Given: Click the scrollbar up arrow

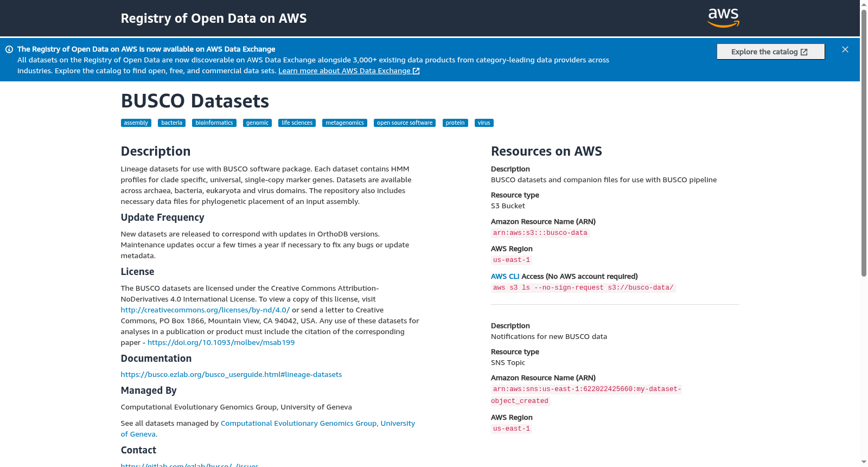Looking at the screenshot, I should pyautogui.click(x=864, y=4).
